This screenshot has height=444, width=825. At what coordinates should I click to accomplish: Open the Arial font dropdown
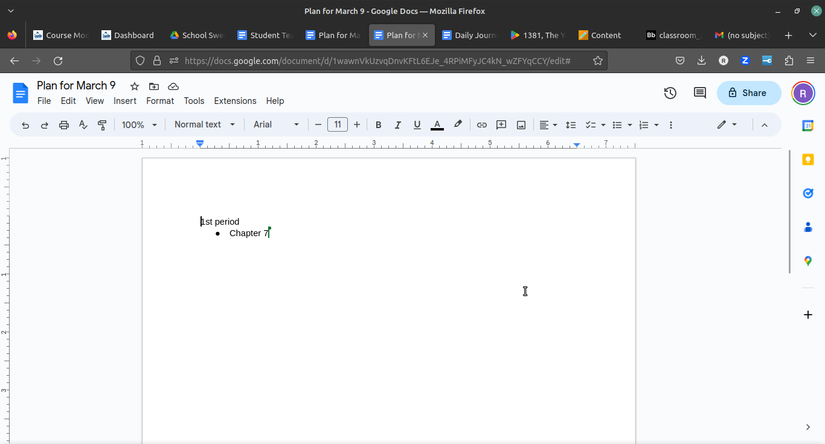tap(276, 125)
